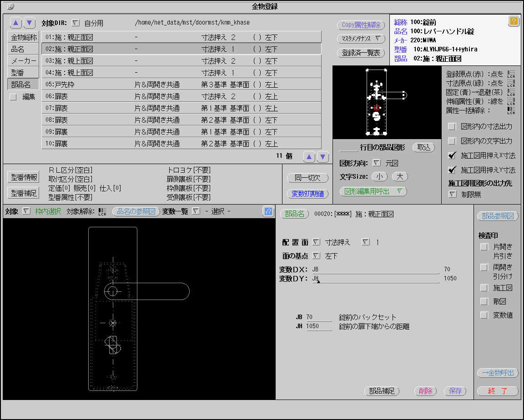Click the 対象解除 LCR icon
The height and width of the screenshot is (420, 524).
click(x=102, y=212)
